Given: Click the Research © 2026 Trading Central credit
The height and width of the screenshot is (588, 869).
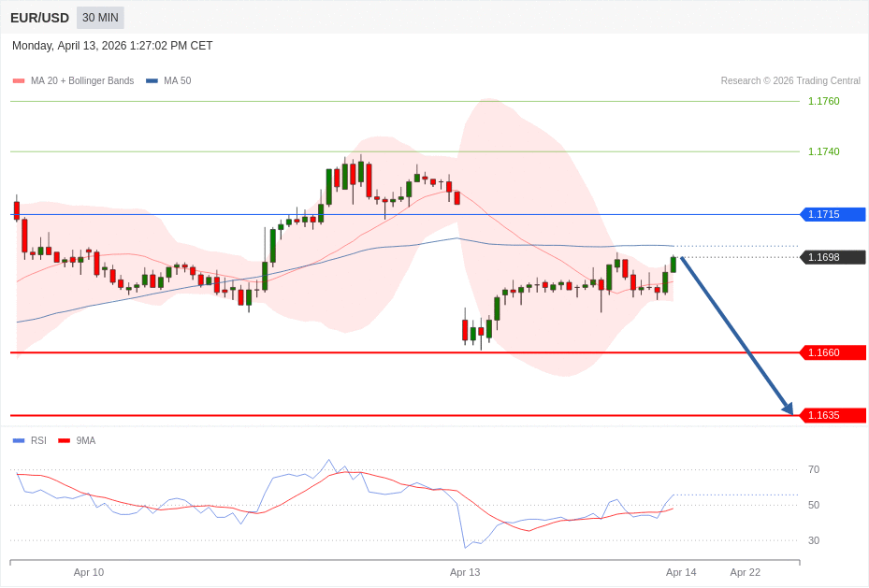Looking at the screenshot, I should [789, 81].
